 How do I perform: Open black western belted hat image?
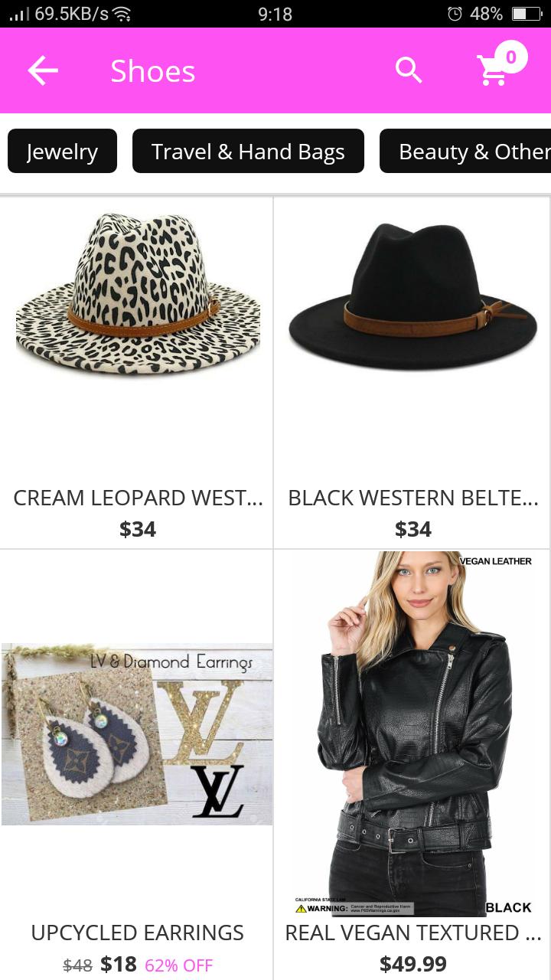pos(413,297)
